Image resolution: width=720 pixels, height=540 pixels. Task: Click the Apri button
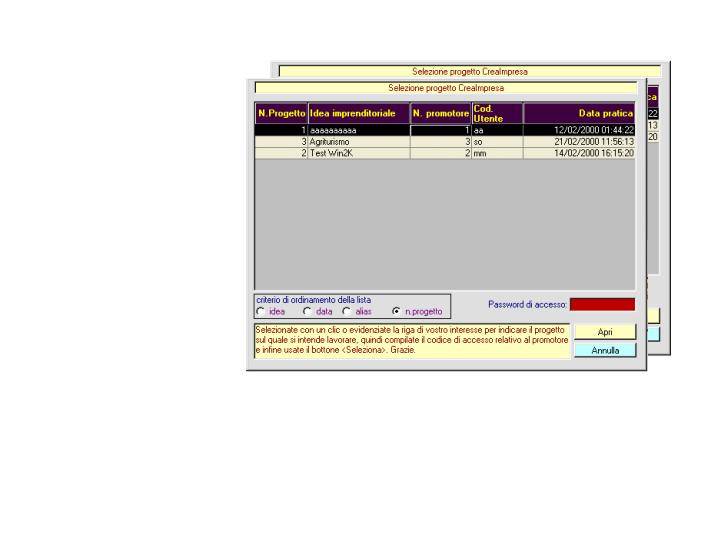[605, 332]
